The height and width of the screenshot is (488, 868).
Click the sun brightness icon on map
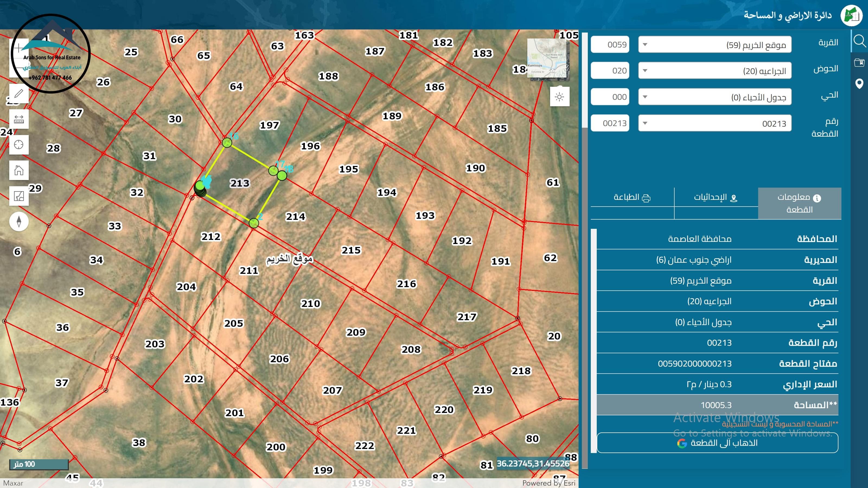pyautogui.click(x=559, y=97)
